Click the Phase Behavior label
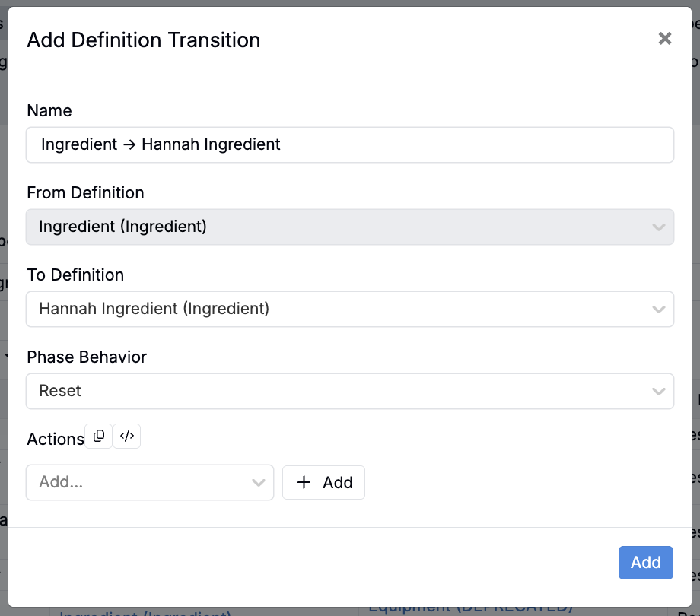 pyautogui.click(x=87, y=357)
